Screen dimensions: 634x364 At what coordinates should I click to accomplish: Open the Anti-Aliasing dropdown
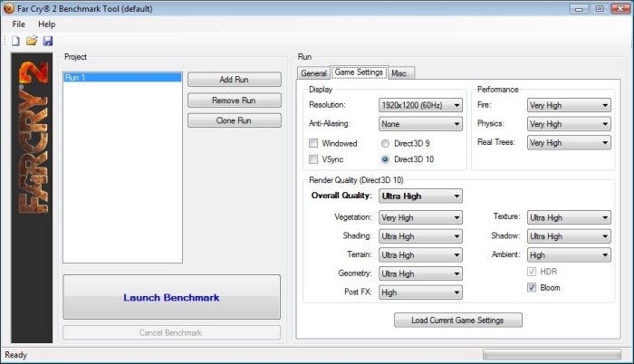[420, 124]
